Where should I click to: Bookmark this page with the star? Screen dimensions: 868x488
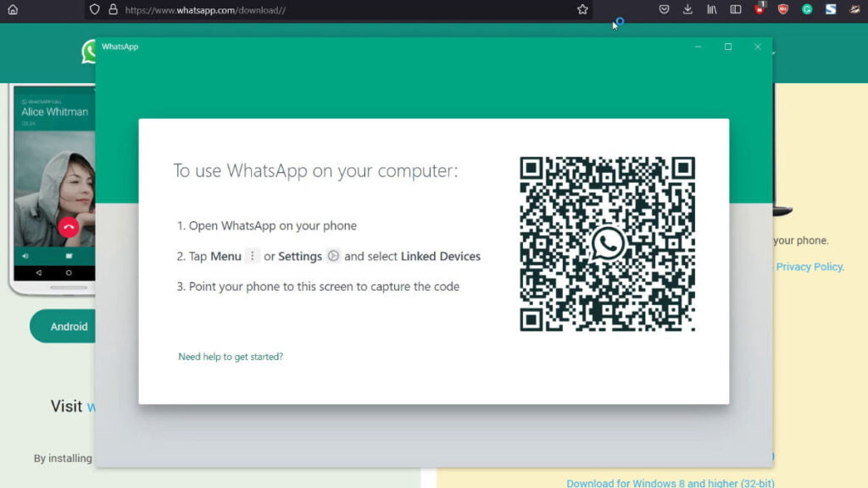pos(582,10)
